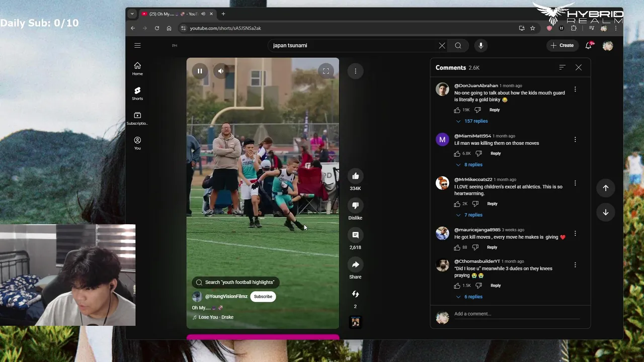This screenshot has width=644, height=362.
Task: Open options for CthomasbuilderYT comment
Action: (575, 265)
